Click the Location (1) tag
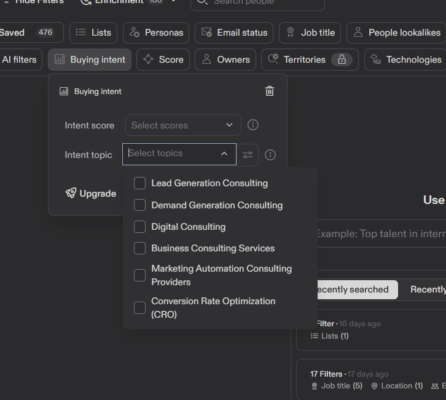The width and height of the screenshot is (446, 400). 397,386
